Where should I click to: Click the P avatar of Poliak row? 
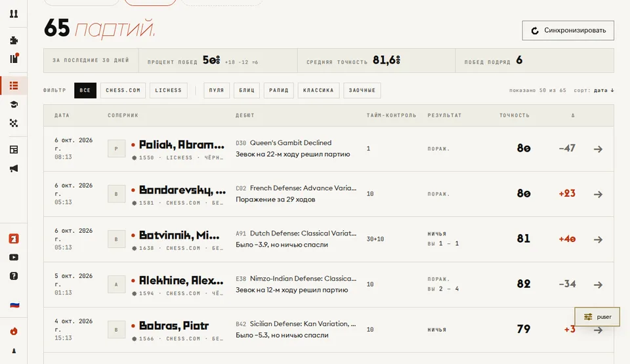point(116,149)
